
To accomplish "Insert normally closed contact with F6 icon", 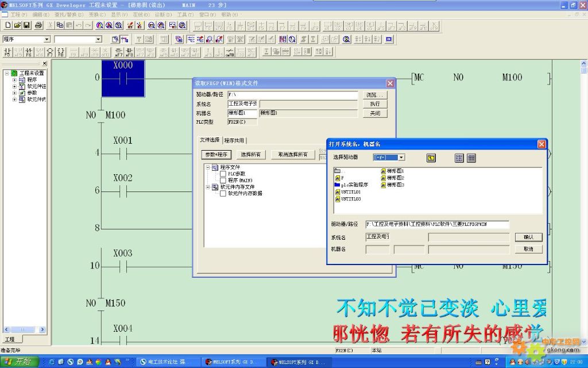I will click(x=29, y=52).
